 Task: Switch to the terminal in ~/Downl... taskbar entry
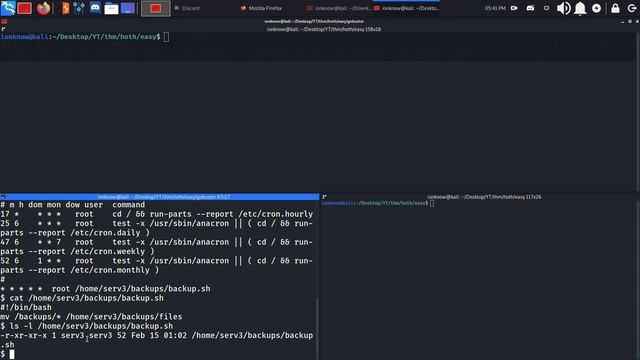pyautogui.click(x=339, y=8)
